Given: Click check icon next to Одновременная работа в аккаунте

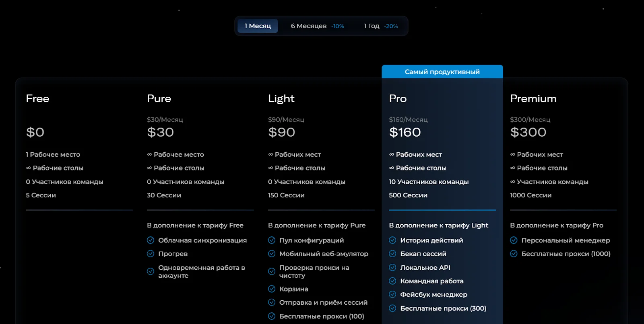Looking at the screenshot, I should coord(151,271).
